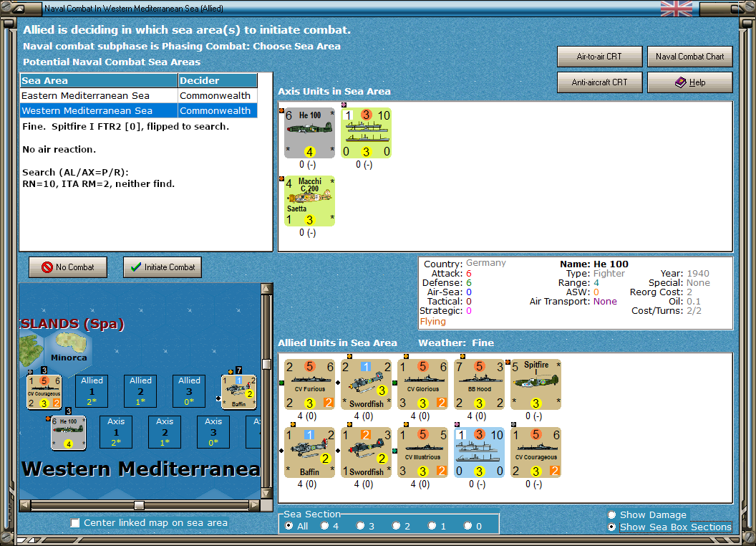Select the All sea section radio button
The image size is (756, 546).
289,526
